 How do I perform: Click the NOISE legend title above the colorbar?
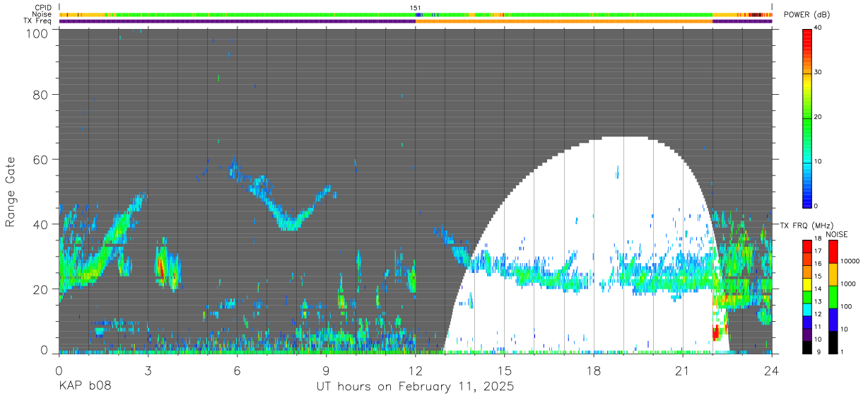point(837,233)
